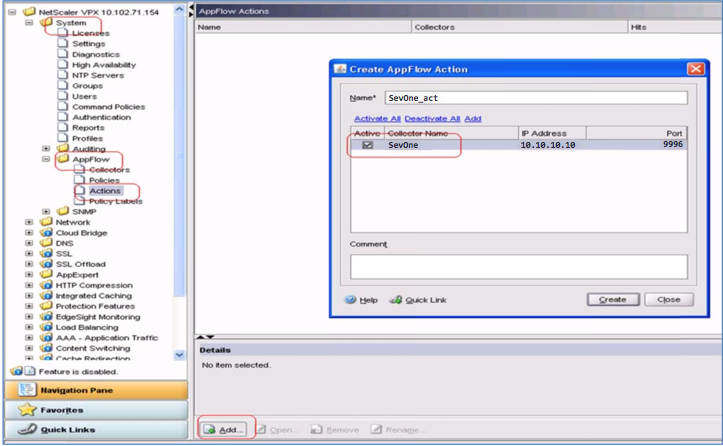This screenshot has width=723, height=446.
Task: Switch to the Navigation Pane tab
Action: click(96, 390)
